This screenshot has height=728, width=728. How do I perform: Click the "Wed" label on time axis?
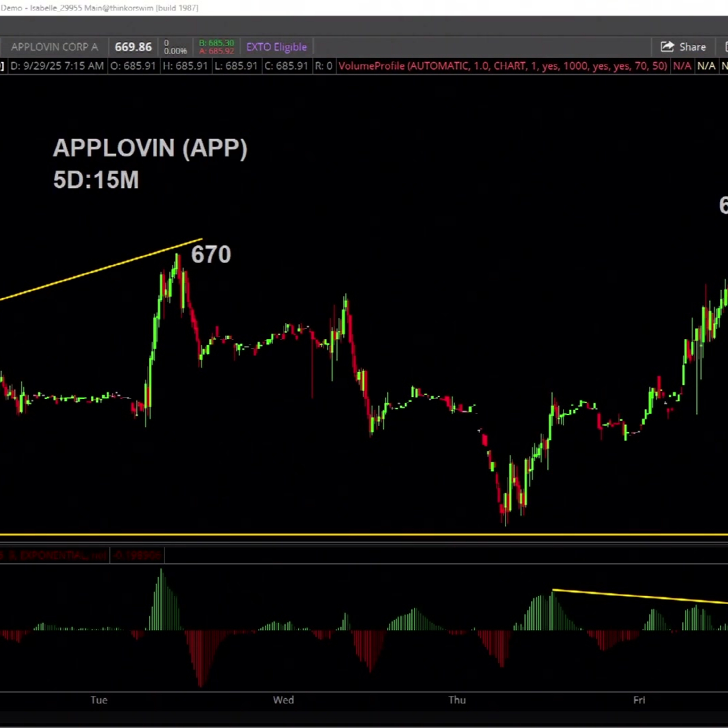pyautogui.click(x=283, y=700)
